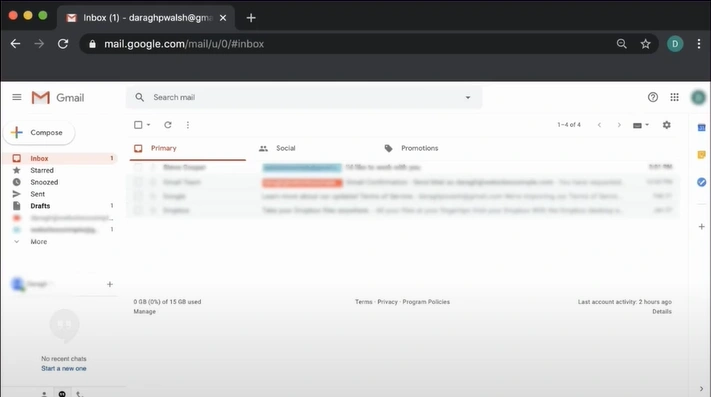The width and height of the screenshot is (711, 397).
Task: Open the email with the blue label
Action: point(404,167)
